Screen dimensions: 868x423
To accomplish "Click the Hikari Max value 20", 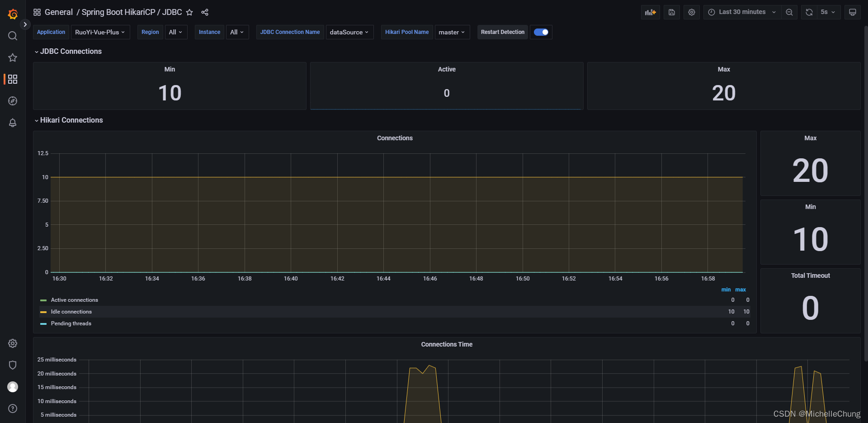I will pos(811,171).
